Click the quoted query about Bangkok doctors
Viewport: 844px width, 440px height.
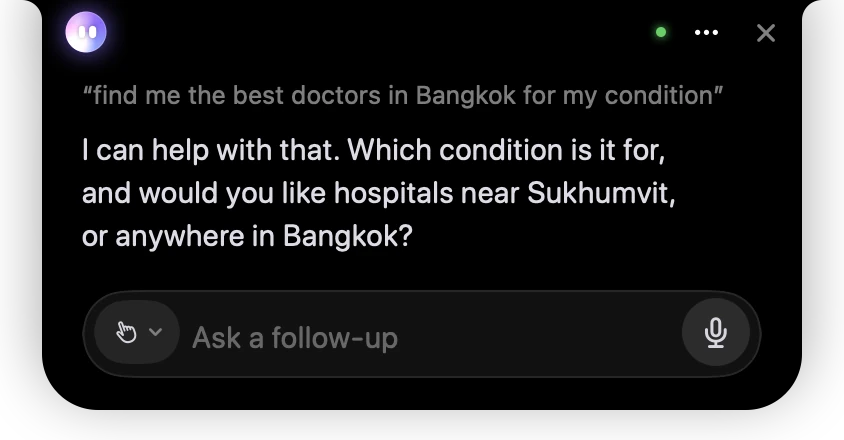tap(403, 96)
